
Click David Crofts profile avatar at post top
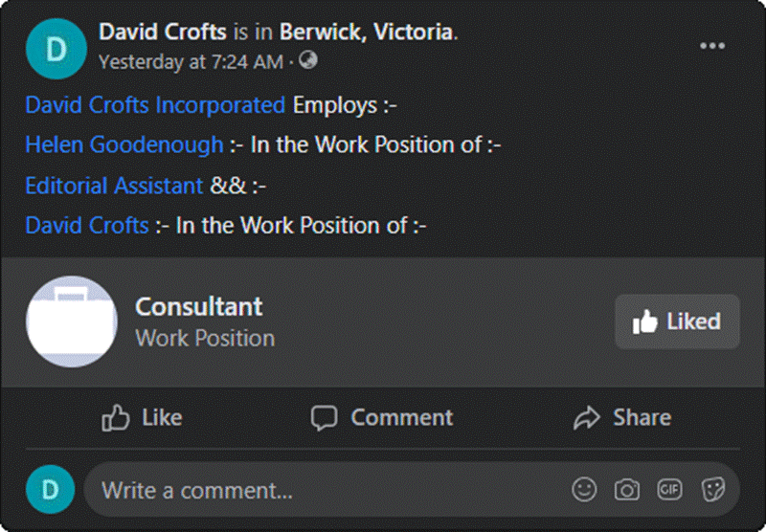56,49
